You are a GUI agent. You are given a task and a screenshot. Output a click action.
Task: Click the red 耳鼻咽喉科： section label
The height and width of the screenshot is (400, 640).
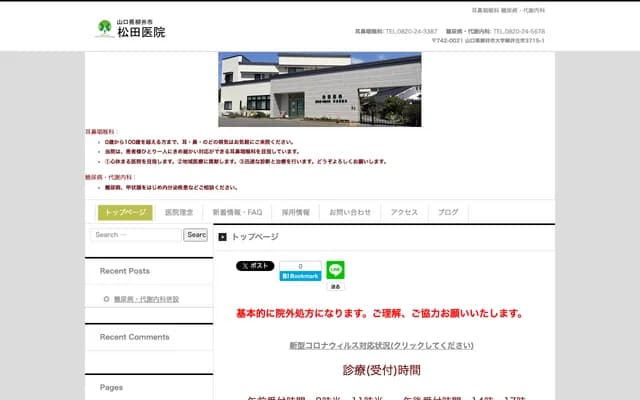coord(102,132)
